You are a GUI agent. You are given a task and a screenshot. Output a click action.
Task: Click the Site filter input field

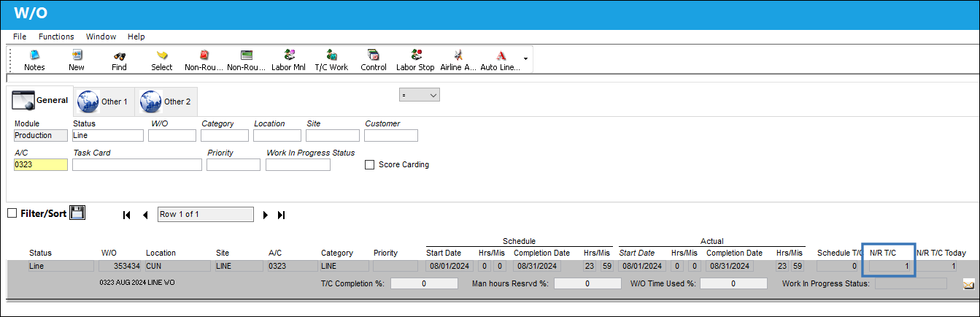pos(333,135)
